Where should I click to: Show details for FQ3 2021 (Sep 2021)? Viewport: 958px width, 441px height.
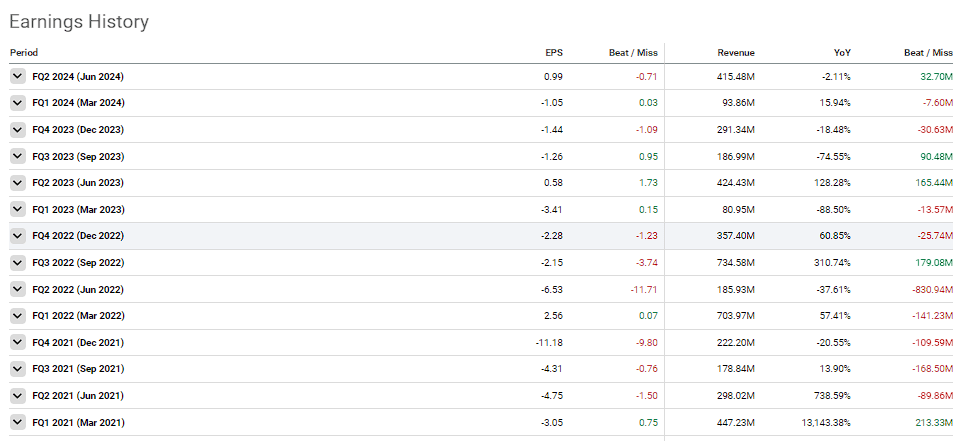(x=17, y=369)
